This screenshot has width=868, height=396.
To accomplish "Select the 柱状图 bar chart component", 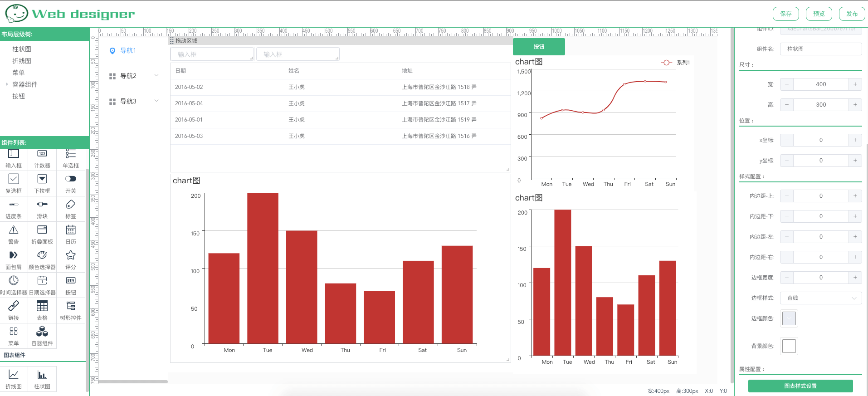I will 42,379.
